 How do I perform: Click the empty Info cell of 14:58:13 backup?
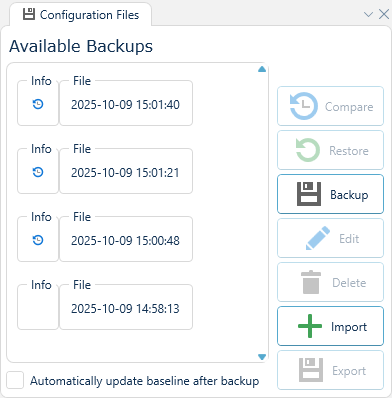coord(38,307)
